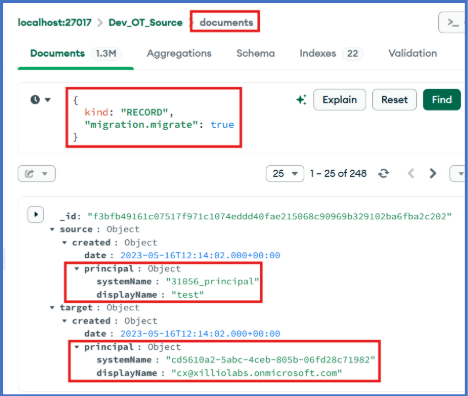Viewport: 468px width, 396px height.
Task: Refresh the documents list
Action: coord(383,174)
